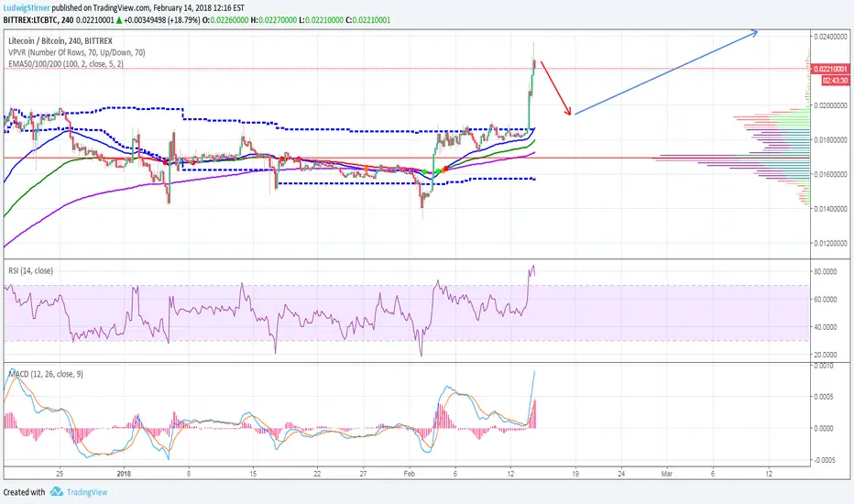Click the RSI (14, close) label
Screen dimensions: 854x504
(x=30, y=271)
